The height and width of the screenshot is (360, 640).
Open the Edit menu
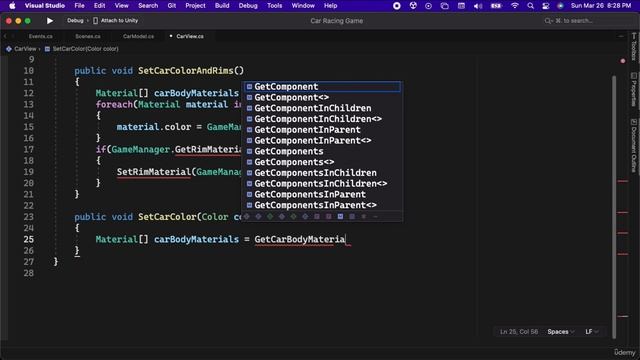[x=99, y=6]
